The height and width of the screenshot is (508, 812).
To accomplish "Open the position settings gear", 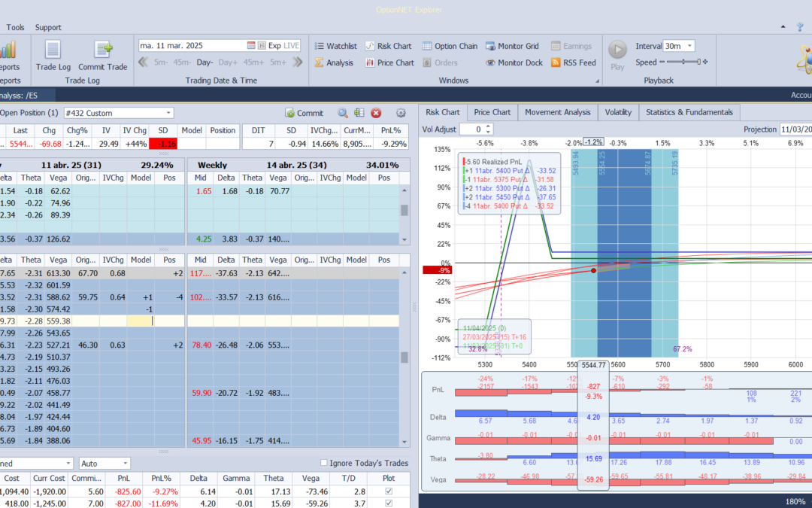I will (400, 113).
